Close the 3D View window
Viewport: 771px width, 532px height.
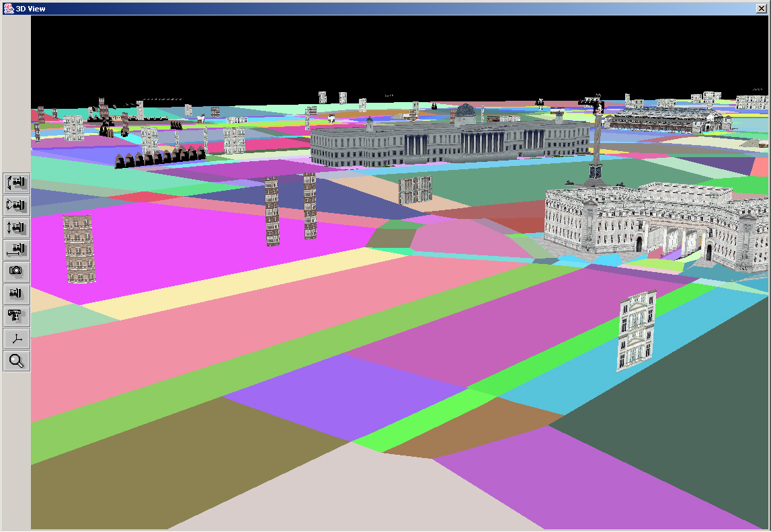click(x=761, y=9)
